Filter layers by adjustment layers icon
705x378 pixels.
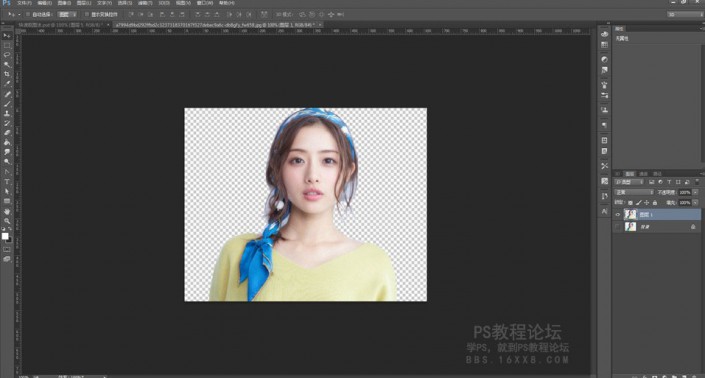[x=660, y=182]
